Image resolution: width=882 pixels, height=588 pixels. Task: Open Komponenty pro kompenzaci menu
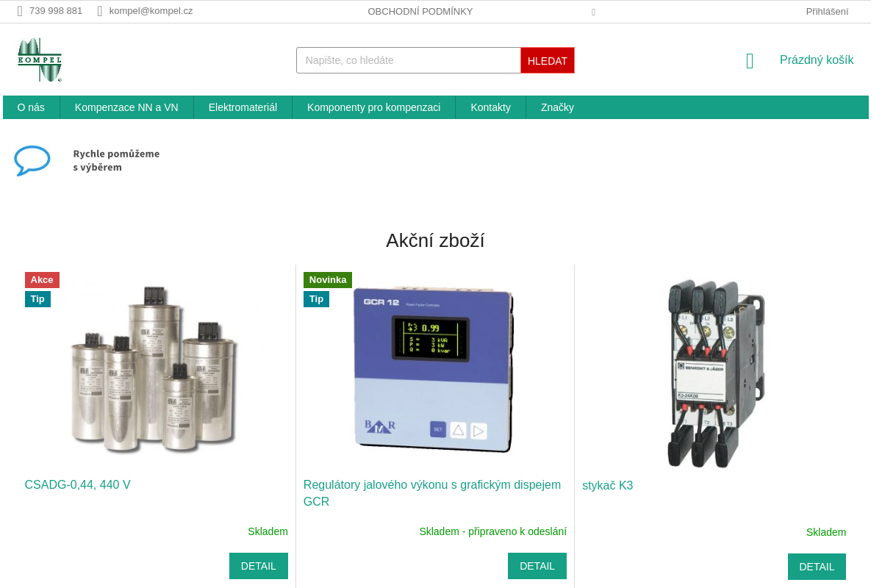373,107
